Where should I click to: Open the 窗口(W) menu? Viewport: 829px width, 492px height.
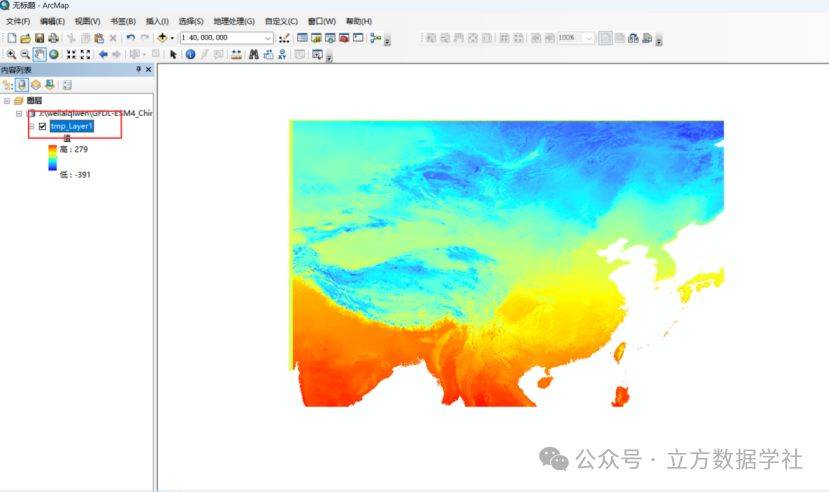pos(321,21)
